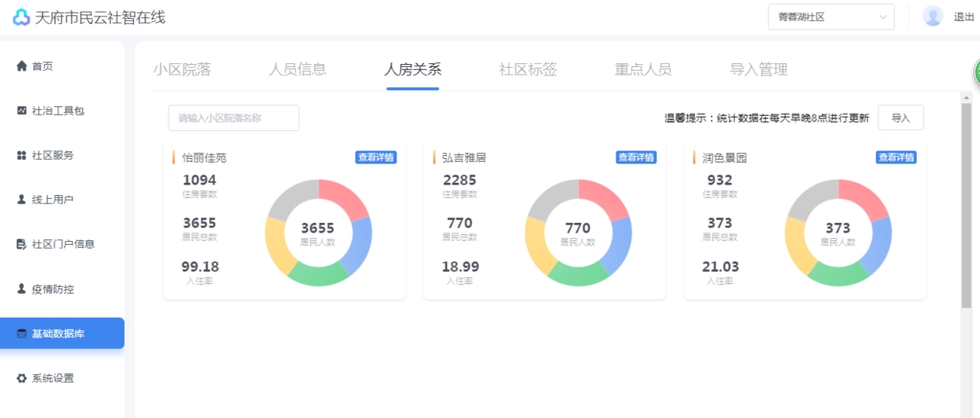Click the home icon beside 首页
The width and height of the screenshot is (980, 418).
[21, 66]
